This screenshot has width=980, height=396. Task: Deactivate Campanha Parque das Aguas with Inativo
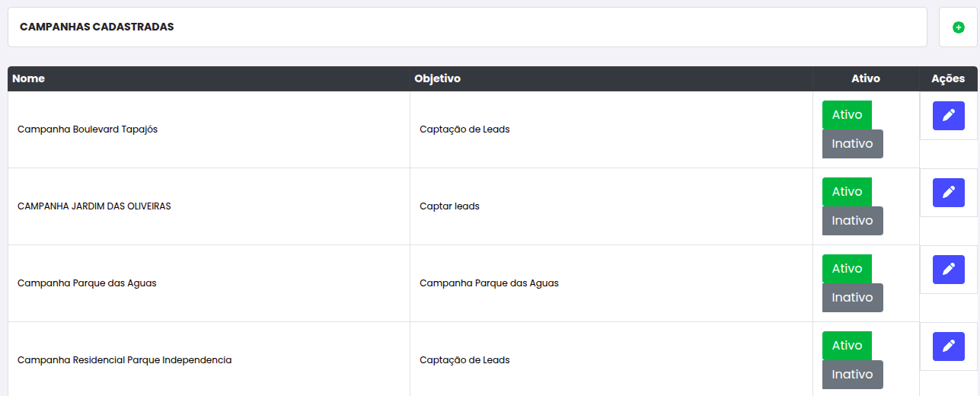pyautogui.click(x=853, y=298)
